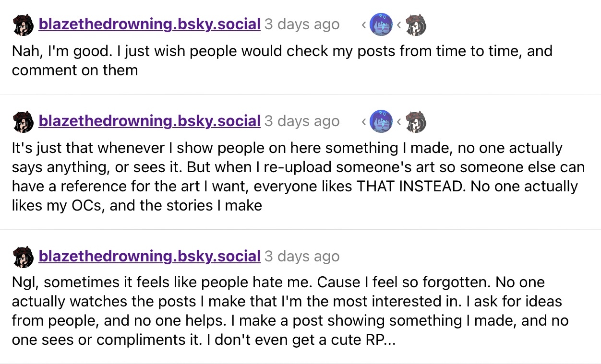Screen dimensions: 601x364
Task: Click the chevron right of the blue avatar, second post
Action: pyautogui.click(x=399, y=122)
